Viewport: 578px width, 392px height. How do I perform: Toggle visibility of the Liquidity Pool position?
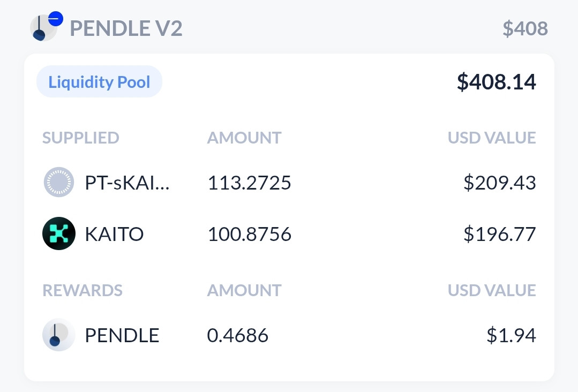(x=99, y=81)
